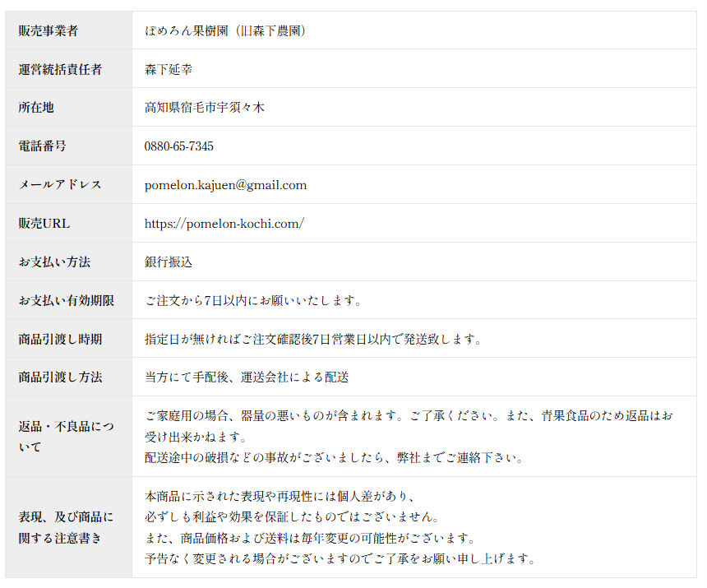Image resolution: width=707 pixels, height=588 pixels.
Task: Click the name 森下延幸
Action: pos(169,70)
